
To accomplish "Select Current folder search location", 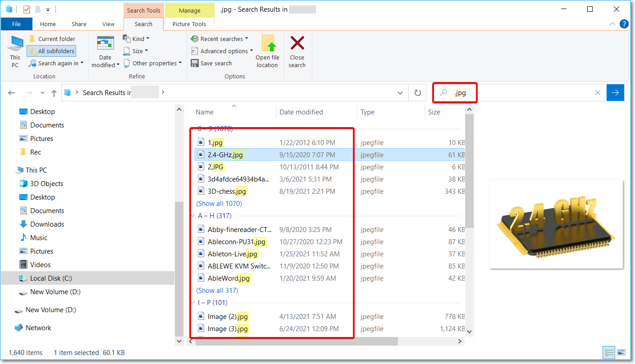I will pyautogui.click(x=52, y=39).
